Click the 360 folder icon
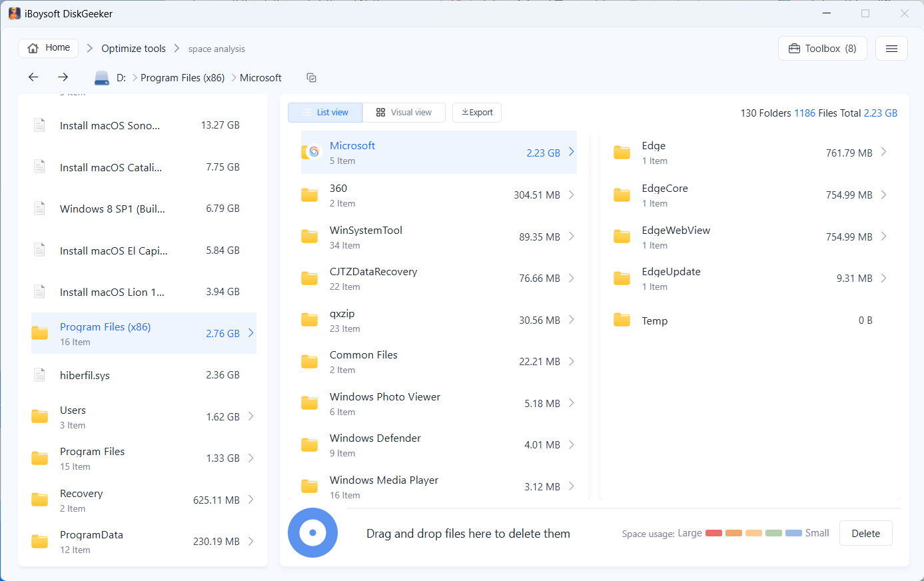The image size is (924, 581). [x=309, y=195]
